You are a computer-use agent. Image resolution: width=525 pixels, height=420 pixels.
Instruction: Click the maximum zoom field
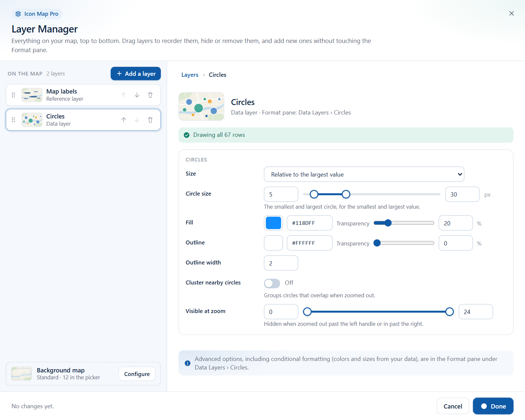click(476, 312)
